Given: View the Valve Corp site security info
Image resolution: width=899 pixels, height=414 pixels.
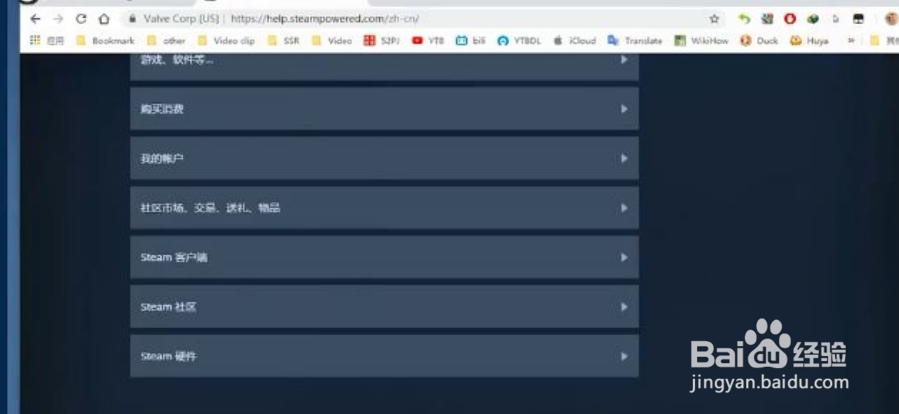Looking at the screenshot, I should [174, 19].
